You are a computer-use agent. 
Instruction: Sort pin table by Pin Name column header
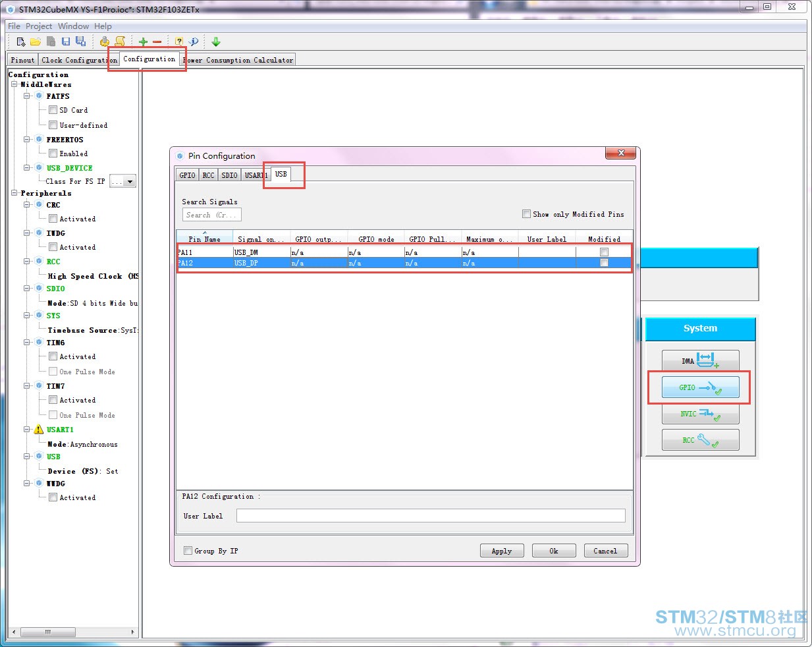tap(205, 239)
